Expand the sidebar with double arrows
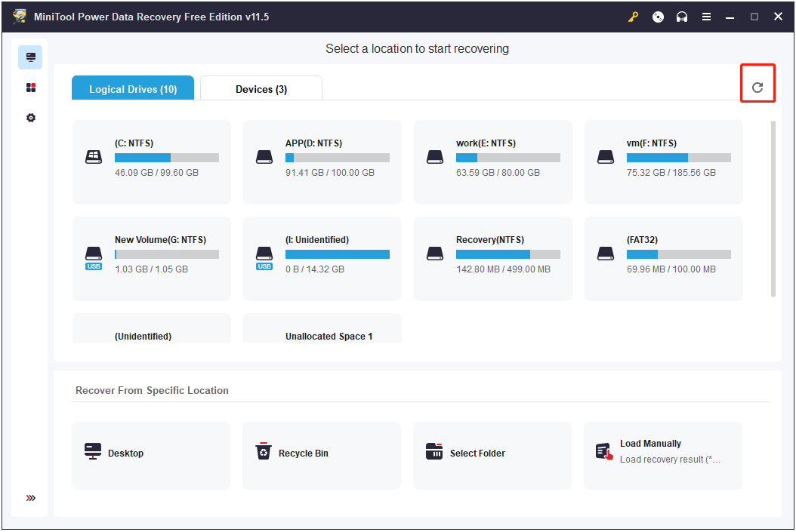This screenshot has width=796, height=532. click(x=31, y=498)
